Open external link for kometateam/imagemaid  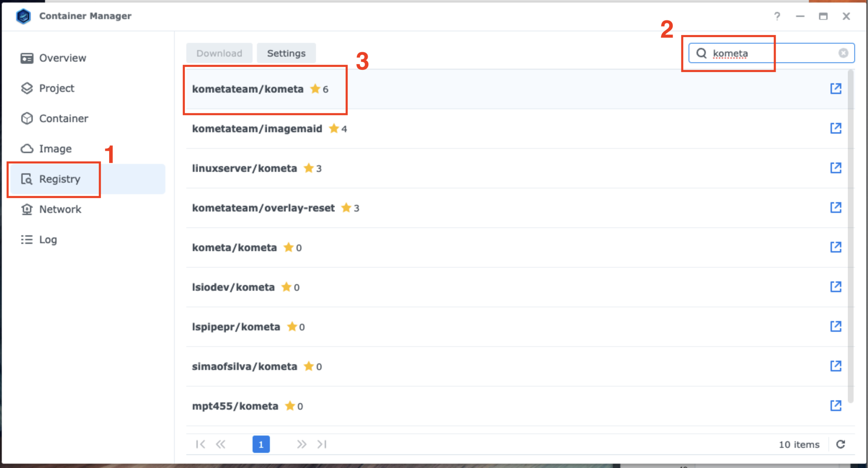click(836, 128)
